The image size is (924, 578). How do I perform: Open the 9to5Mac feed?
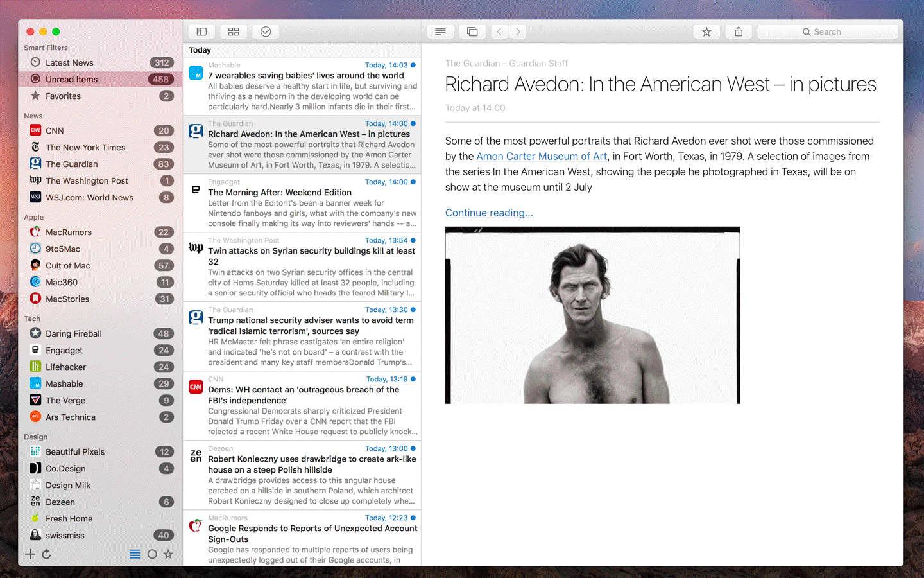(100, 249)
